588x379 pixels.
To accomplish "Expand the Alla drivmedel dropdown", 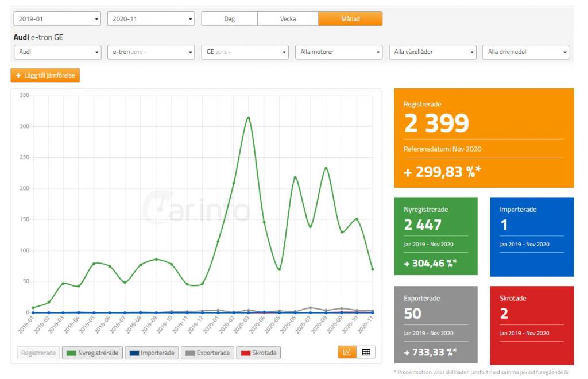I will point(527,52).
